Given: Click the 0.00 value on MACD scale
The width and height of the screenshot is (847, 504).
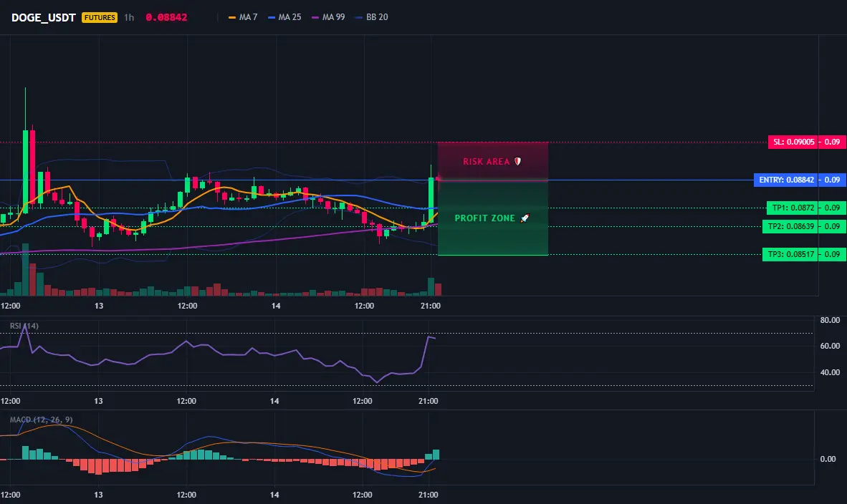Looking at the screenshot, I should (828, 459).
